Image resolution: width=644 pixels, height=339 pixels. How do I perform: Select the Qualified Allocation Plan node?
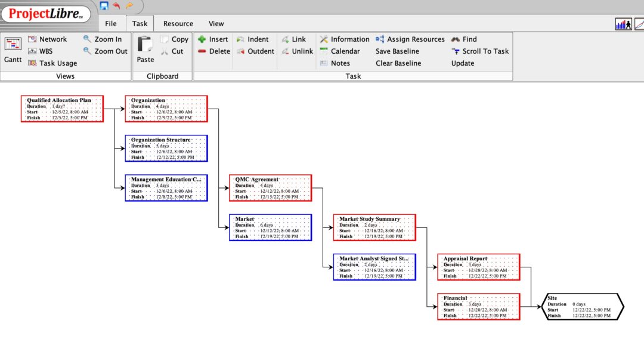click(x=62, y=109)
